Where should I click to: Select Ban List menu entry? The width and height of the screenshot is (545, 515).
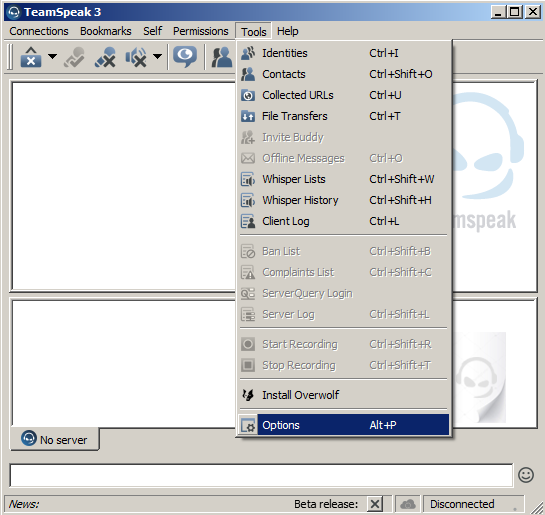click(x=344, y=251)
